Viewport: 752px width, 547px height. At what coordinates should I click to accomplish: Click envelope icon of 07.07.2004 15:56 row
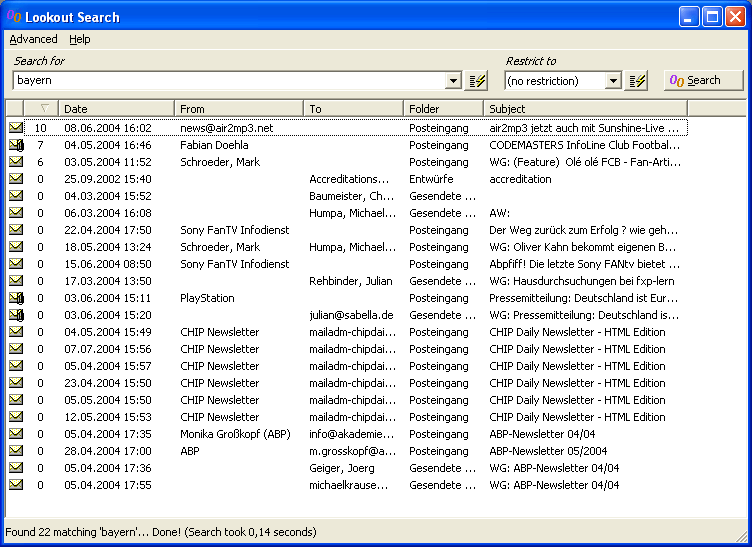(x=16, y=349)
